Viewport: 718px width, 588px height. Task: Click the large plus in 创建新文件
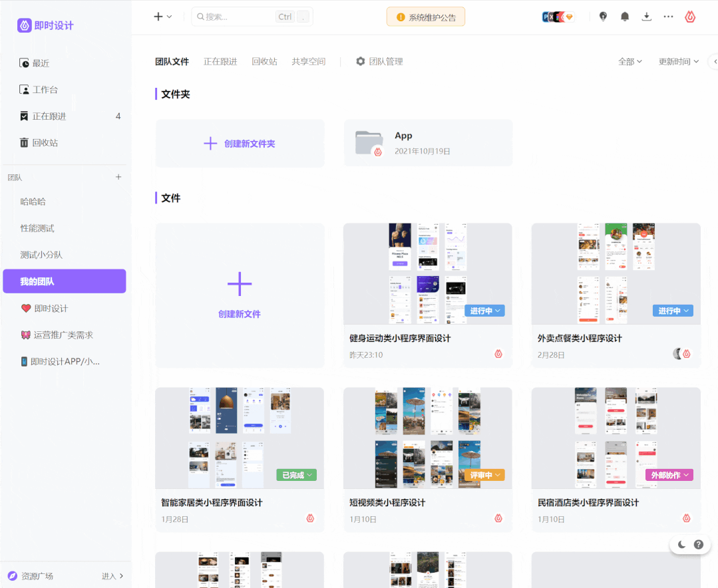(x=240, y=284)
